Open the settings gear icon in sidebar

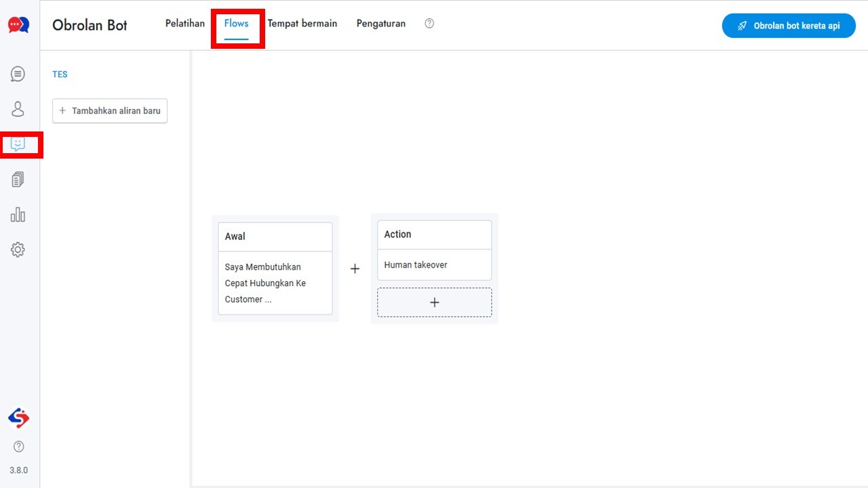18,250
